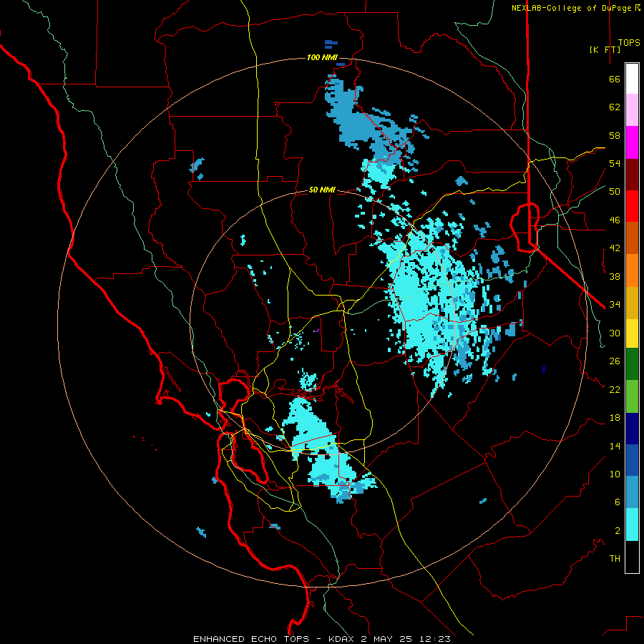644x644 pixels.
Task: Click the 66 scale value
Action: click(x=615, y=79)
